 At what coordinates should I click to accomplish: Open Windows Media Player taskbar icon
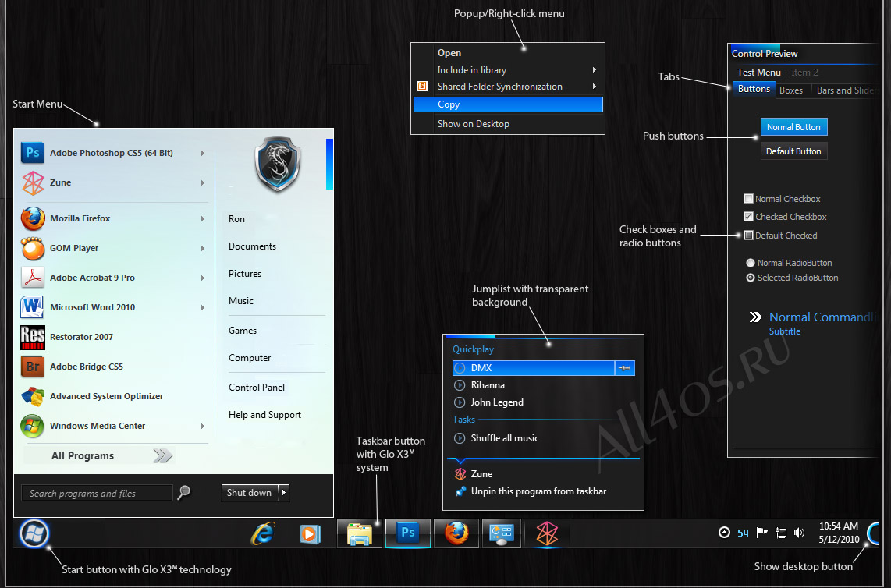[311, 534]
